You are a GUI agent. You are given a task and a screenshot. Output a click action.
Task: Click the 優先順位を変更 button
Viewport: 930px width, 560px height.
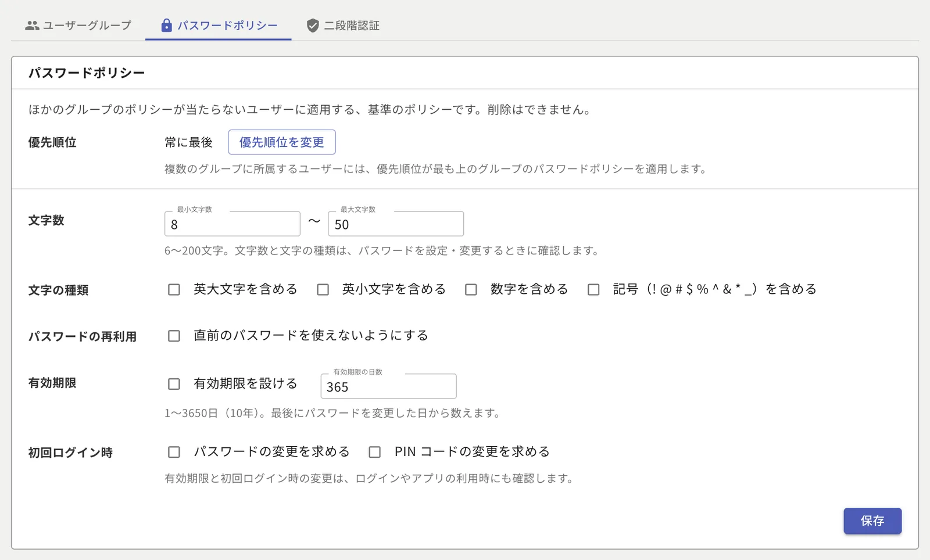coord(282,142)
